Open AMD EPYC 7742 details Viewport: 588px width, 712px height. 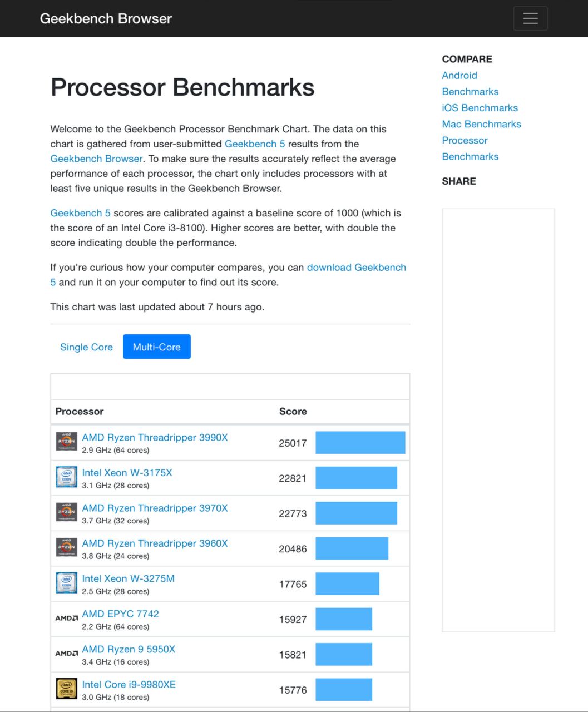tap(120, 614)
